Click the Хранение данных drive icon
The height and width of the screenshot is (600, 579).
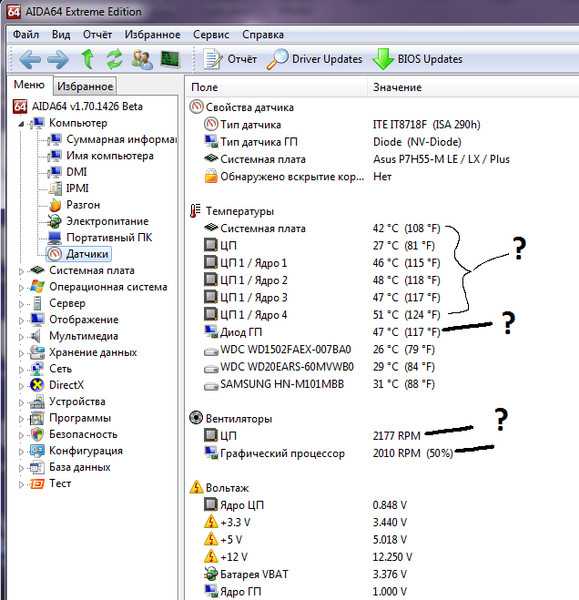click(37, 352)
